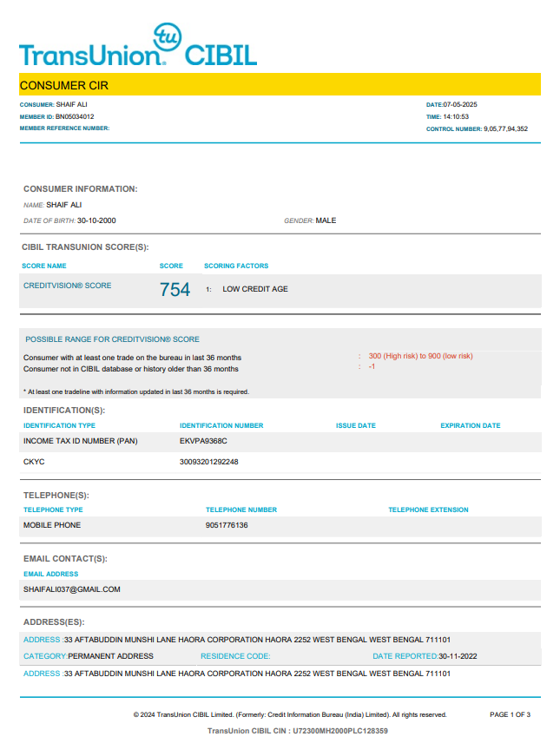Click the TELEPHONE(S) heading
Screen dimensions: 560x743
click(56, 496)
